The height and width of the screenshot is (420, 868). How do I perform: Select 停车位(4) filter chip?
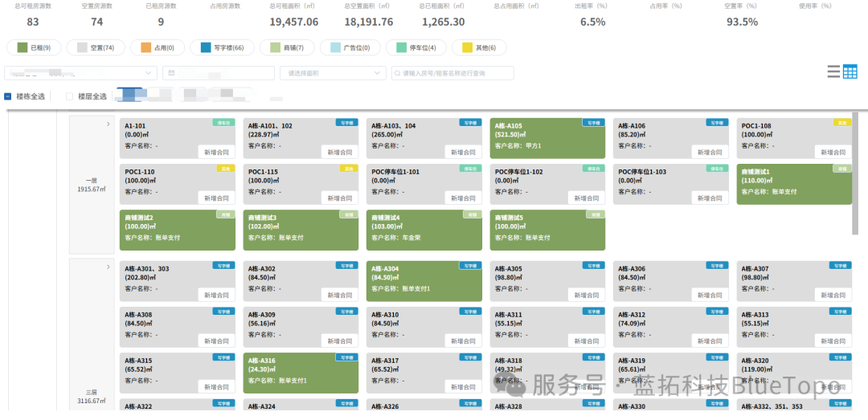pos(416,48)
